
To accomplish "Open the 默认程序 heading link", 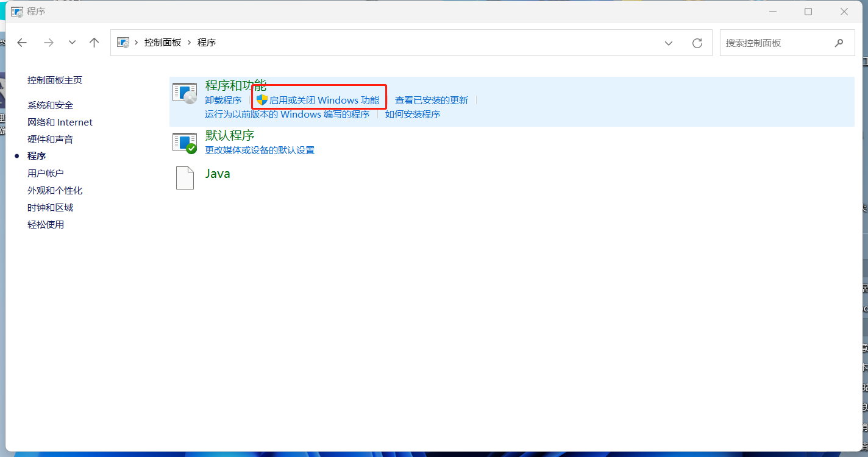I will tap(230, 135).
